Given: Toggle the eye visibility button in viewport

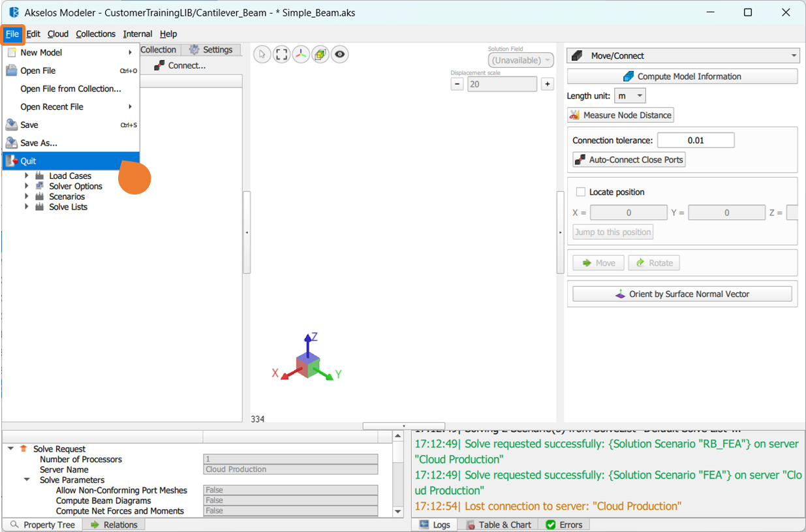Looking at the screenshot, I should (x=339, y=55).
